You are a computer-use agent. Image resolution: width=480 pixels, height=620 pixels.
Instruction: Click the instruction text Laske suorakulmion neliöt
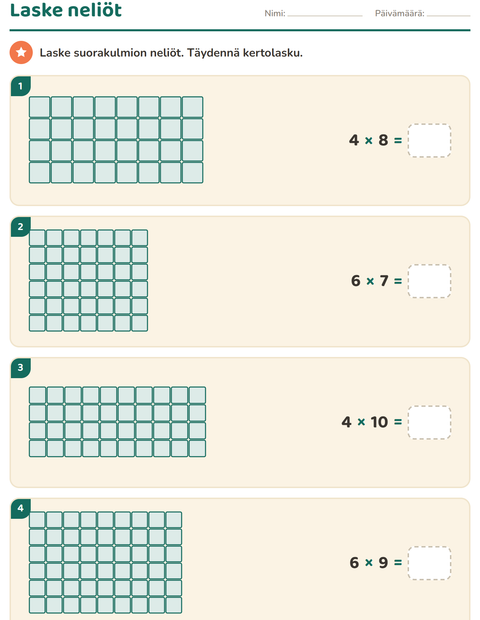click(x=111, y=53)
